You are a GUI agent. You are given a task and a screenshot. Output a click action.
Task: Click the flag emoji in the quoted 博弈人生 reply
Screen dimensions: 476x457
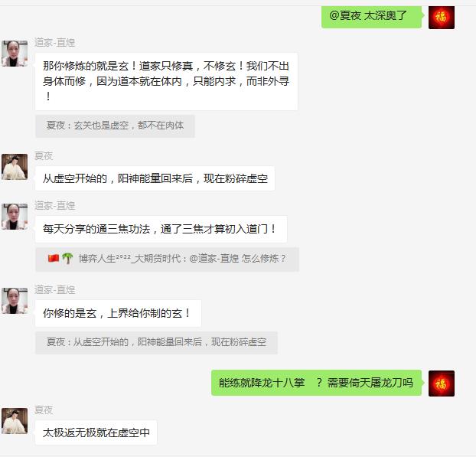(54, 259)
